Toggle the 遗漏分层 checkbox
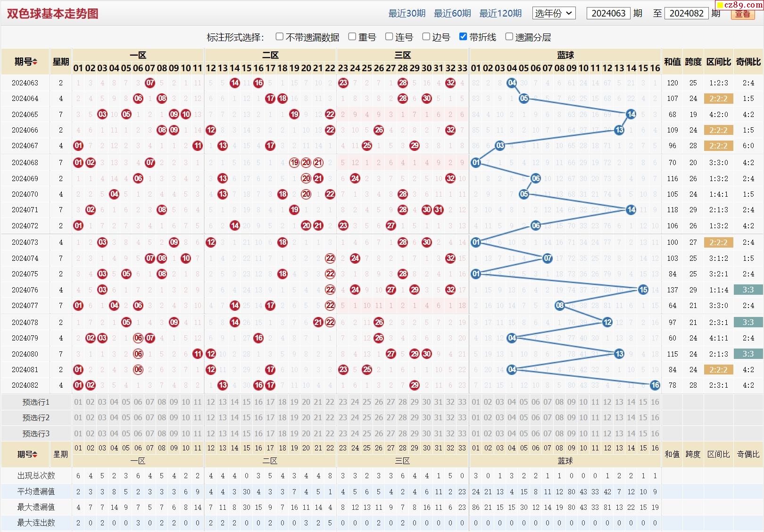This screenshot has height=532, width=764. [509, 37]
